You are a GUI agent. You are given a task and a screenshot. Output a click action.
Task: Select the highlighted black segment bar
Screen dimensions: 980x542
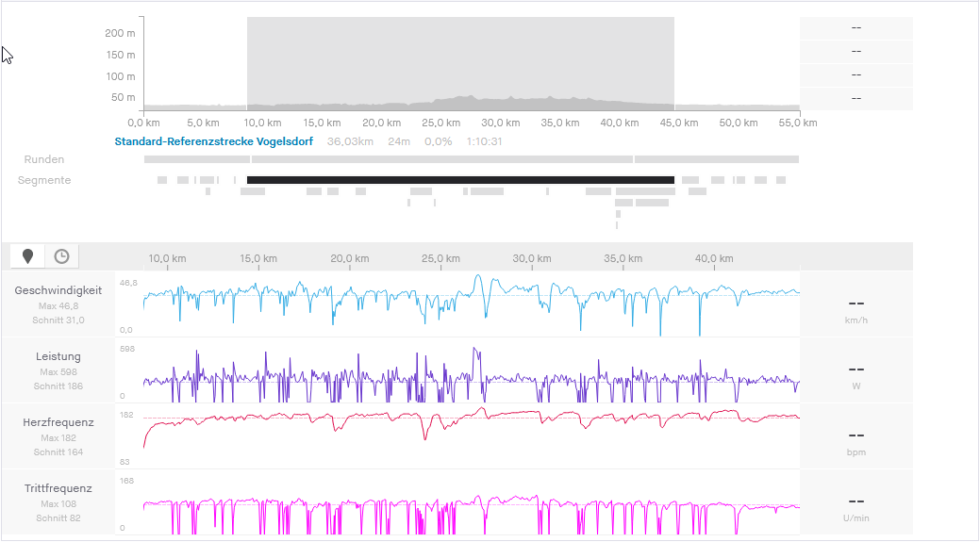pyautogui.click(x=460, y=179)
